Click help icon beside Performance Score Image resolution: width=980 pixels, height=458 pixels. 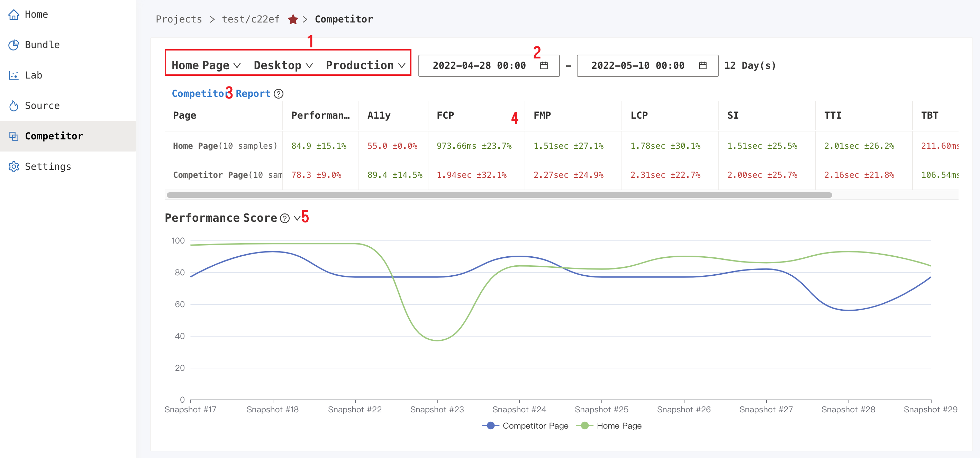(284, 218)
